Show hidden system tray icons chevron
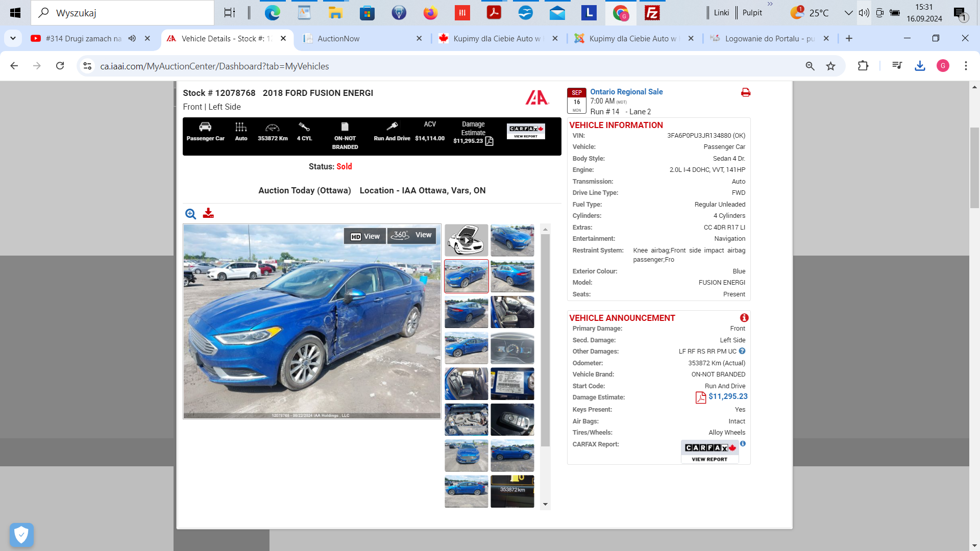This screenshot has height=551, width=980. click(848, 13)
